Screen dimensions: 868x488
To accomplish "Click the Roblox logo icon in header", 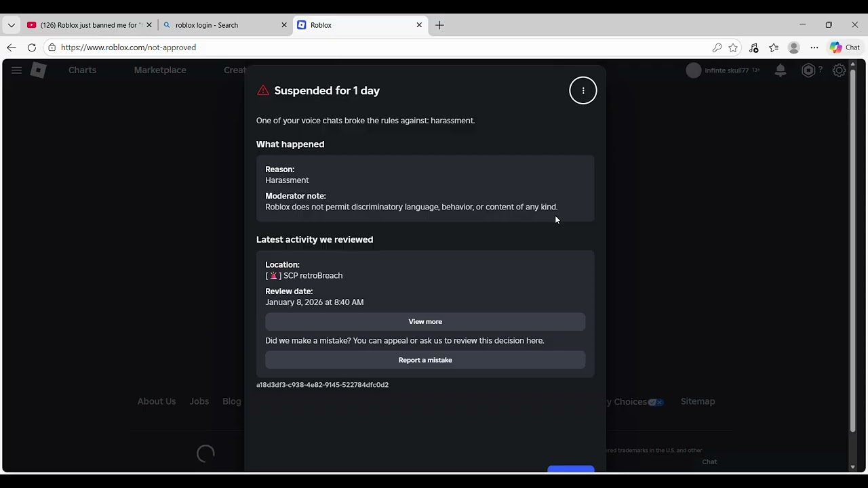I will (39, 70).
